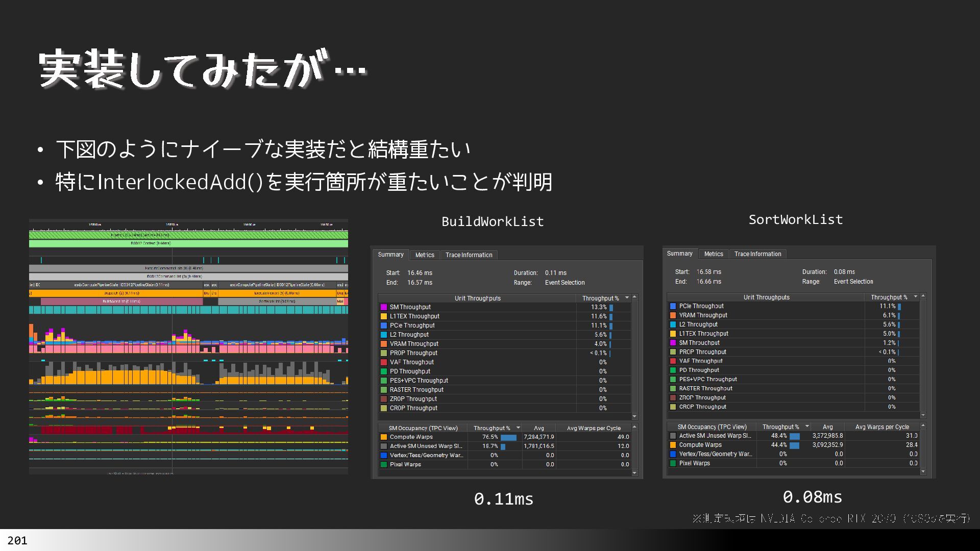Switch to Metrics tab in SortWorkList panel
The image size is (980, 551).
[714, 254]
